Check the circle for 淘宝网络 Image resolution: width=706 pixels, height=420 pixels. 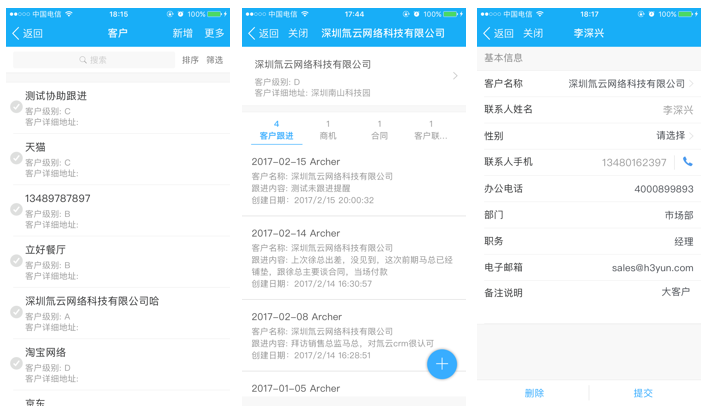[x=16, y=364]
